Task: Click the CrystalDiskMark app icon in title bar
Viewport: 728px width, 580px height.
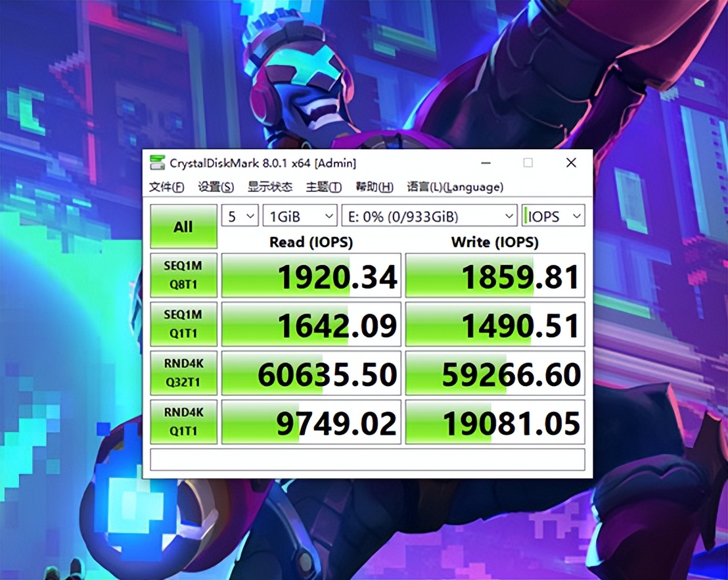Action: point(158,162)
